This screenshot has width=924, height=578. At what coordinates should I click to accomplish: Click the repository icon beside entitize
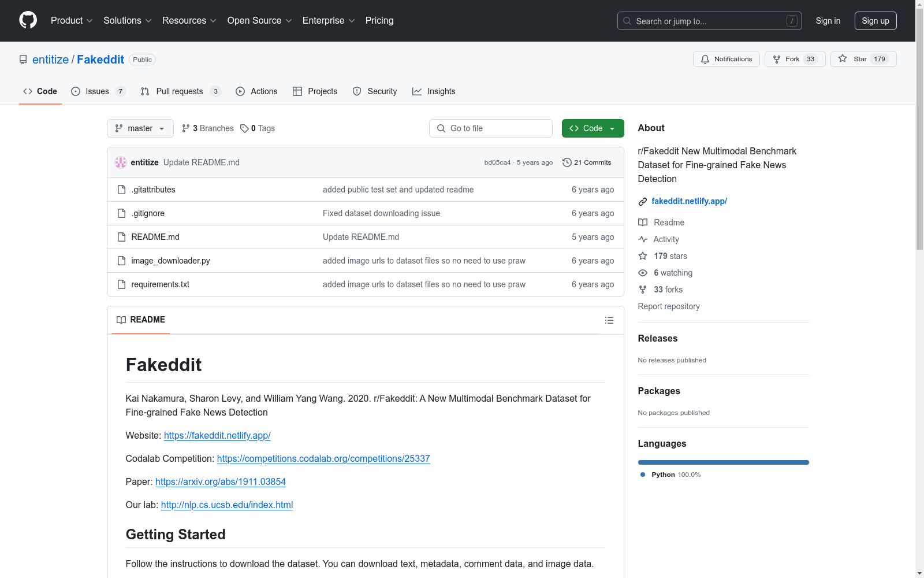(23, 60)
